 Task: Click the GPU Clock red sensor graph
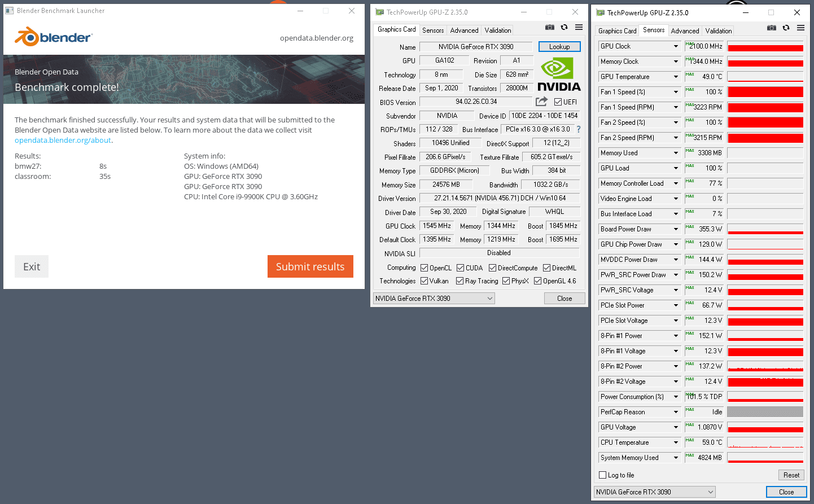tap(765, 46)
